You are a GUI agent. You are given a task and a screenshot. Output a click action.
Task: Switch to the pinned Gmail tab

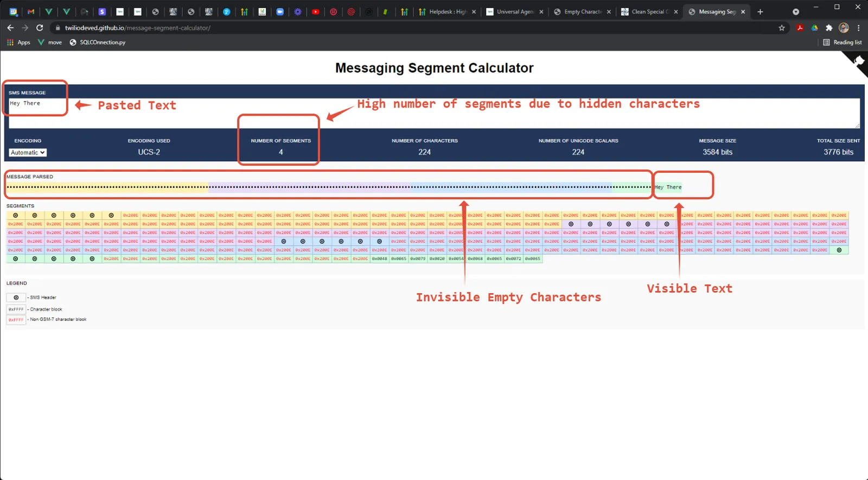pyautogui.click(x=31, y=11)
